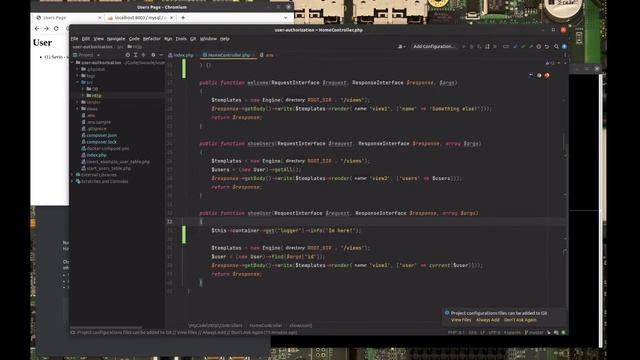Click Don't Ask Again link in notification
The height and width of the screenshot is (360, 640).
click(x=520, y=320)
